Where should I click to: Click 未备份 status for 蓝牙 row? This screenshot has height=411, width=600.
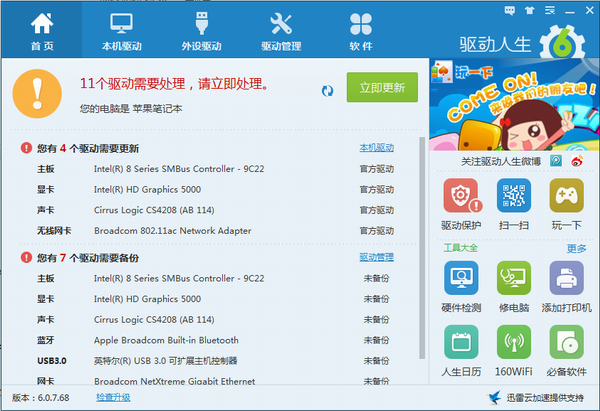click(376, 340)
